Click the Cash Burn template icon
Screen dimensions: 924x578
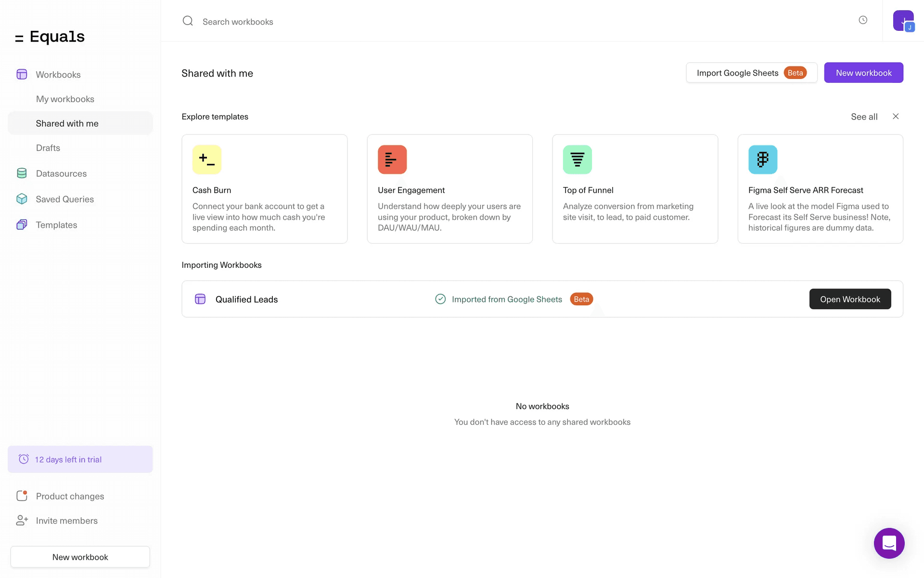[207, 159]
